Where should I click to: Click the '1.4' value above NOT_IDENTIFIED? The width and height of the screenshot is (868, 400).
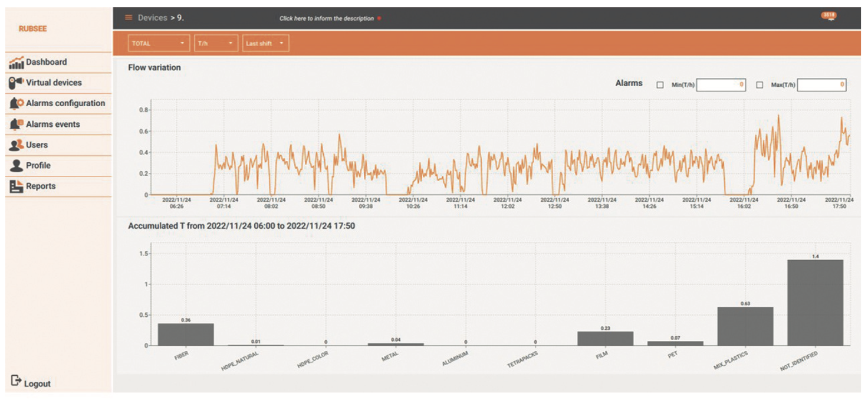point(816,256)
